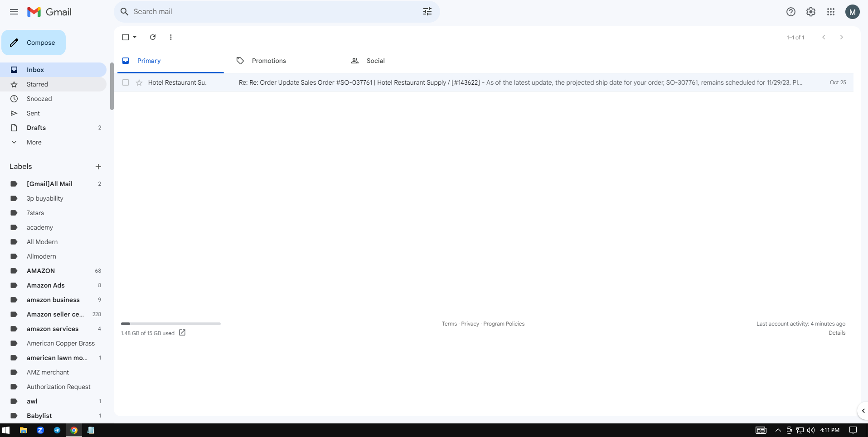Image resolution: width=868 pixels, height=437 pixels.
Task: Click the search magnifier icon
Action: pos(124,12)
